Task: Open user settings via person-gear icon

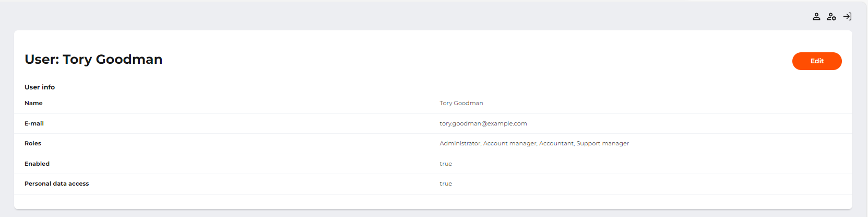Action: (x=831, y=17)
